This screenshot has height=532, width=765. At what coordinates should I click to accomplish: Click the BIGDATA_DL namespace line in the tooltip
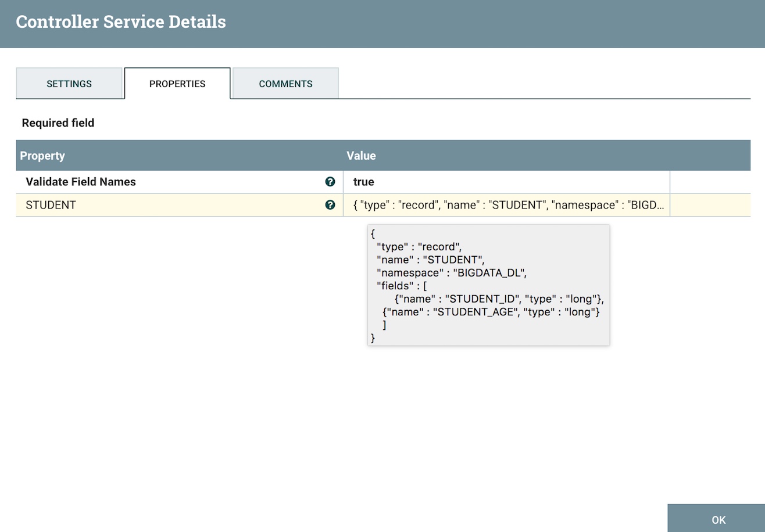(451, 273)
